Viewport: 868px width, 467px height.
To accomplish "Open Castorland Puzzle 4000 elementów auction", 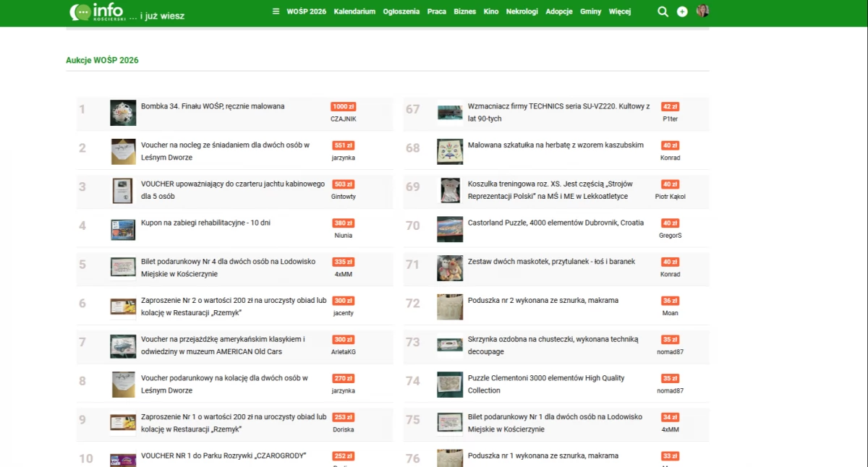I will point(556,223).
